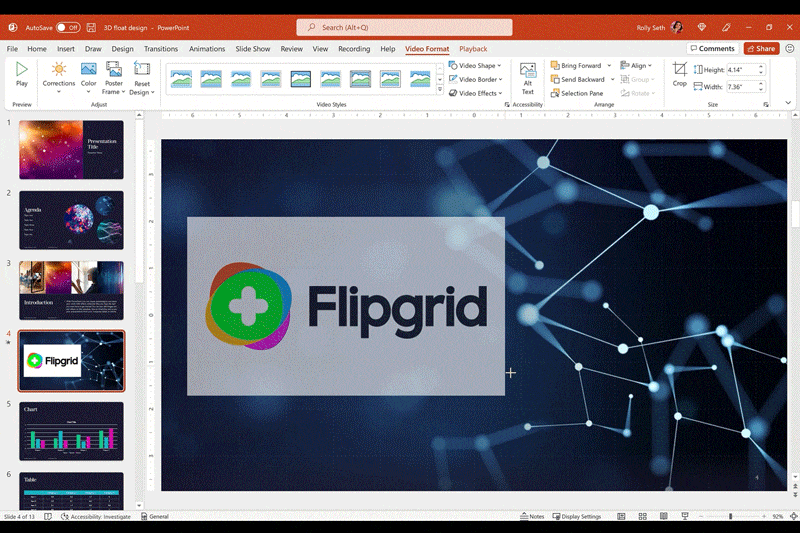
Task: Open Align dropdown
Action: (636, 65)
